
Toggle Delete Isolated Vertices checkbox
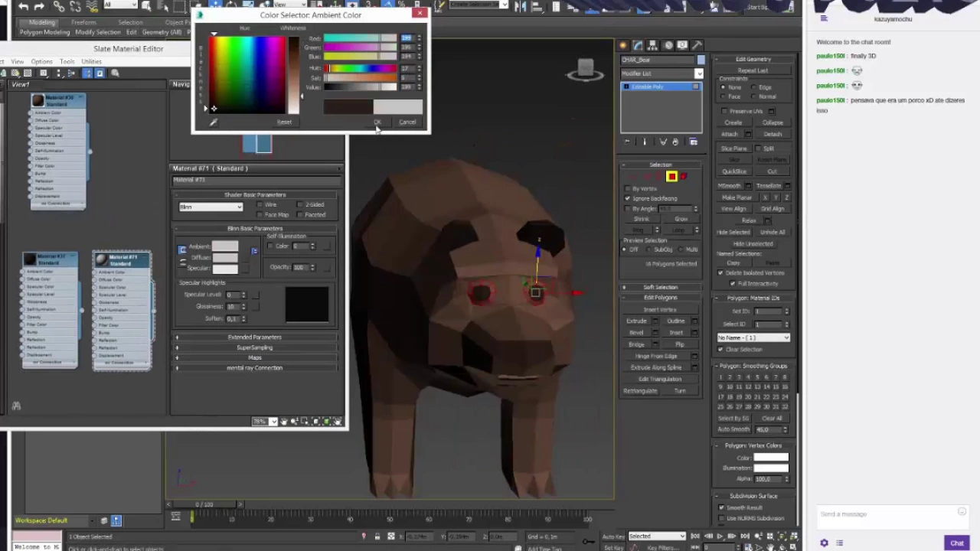pyautogui.click(x=720, y=273)
